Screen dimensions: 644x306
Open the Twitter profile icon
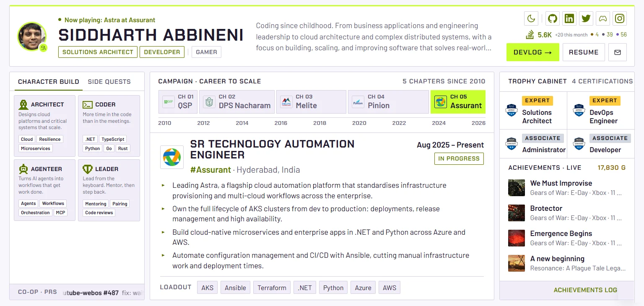click(586, 18)
